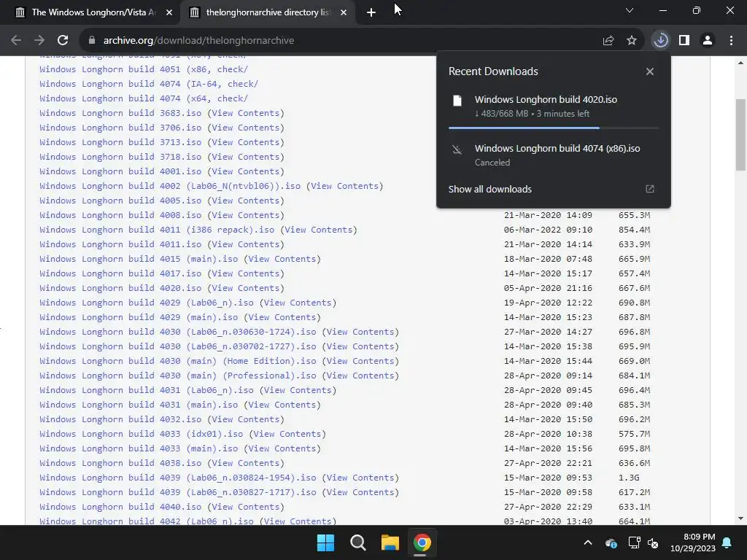
Task: Click the build 4020 download progress bar
Action: point(554,128)
